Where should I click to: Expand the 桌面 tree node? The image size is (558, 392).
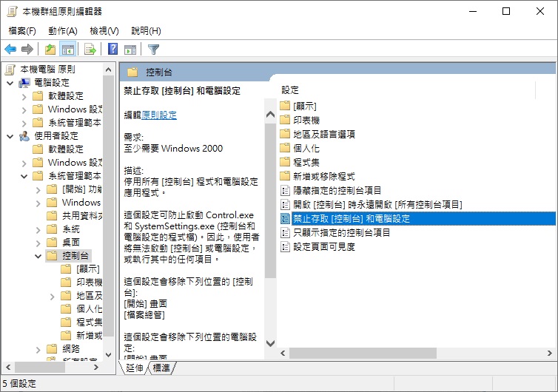38,243
